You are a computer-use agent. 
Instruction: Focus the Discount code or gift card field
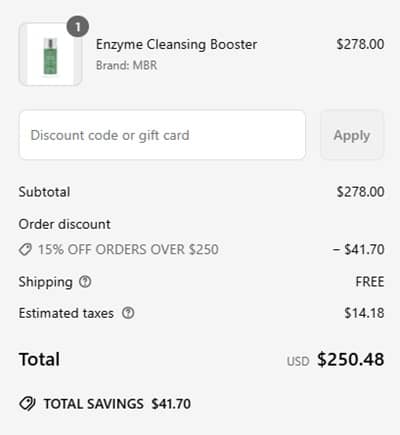click(162, 135)
